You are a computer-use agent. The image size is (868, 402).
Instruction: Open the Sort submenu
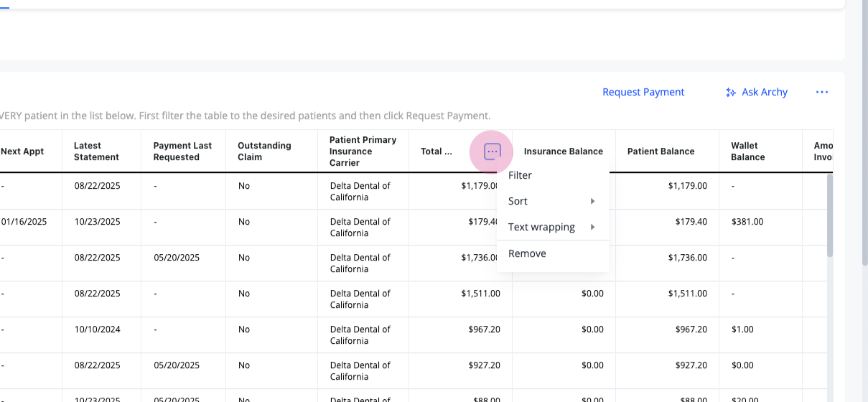pyautogui.click(x=553, y=201)
